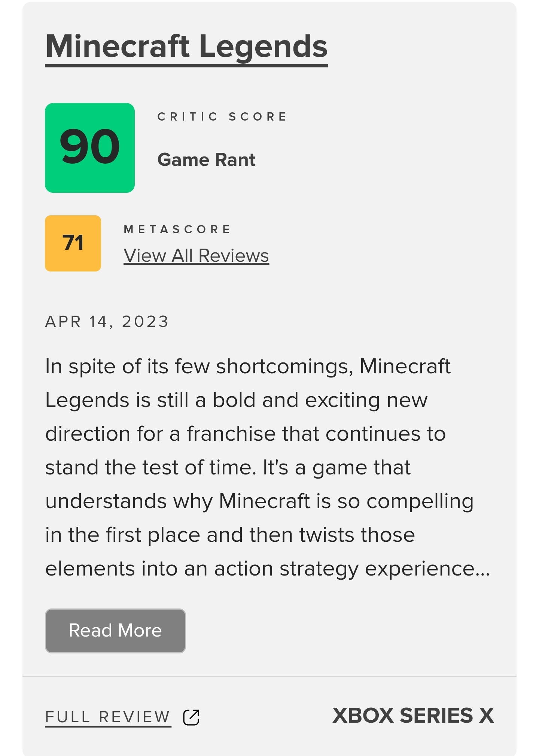Click the 'direction for a franchise' review line
Image resolution: width=539 pixels, height=756 pixels.
246,434
